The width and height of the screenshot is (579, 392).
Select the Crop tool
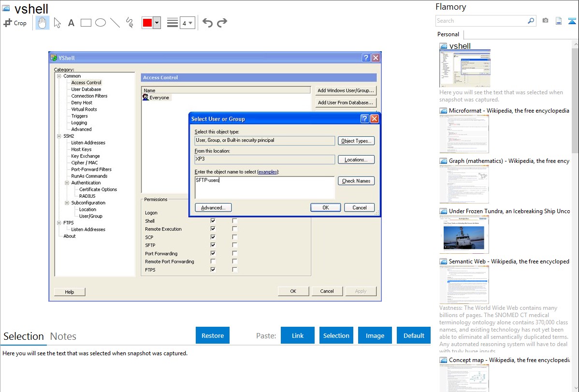tap(15, 23)
